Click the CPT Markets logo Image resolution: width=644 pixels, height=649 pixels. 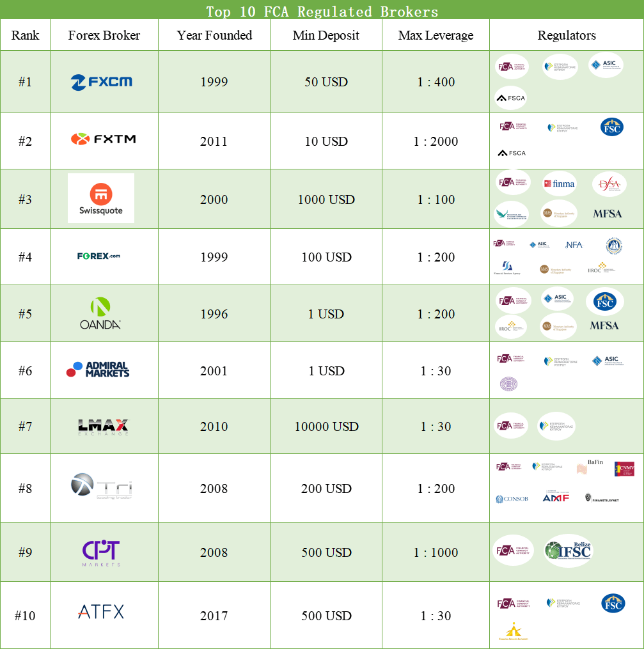click(x=101, y=553)
